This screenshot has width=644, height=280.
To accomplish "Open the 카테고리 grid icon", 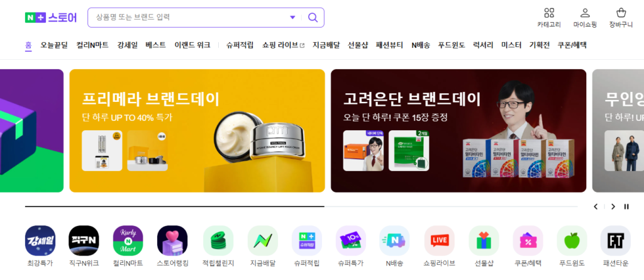I will [x=549, y=13].
